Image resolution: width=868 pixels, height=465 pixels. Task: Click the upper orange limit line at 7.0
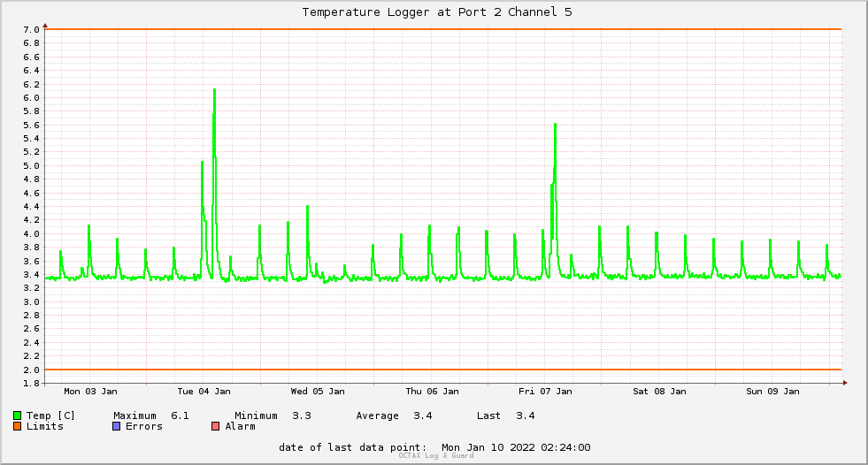click(x=443, y=29)
